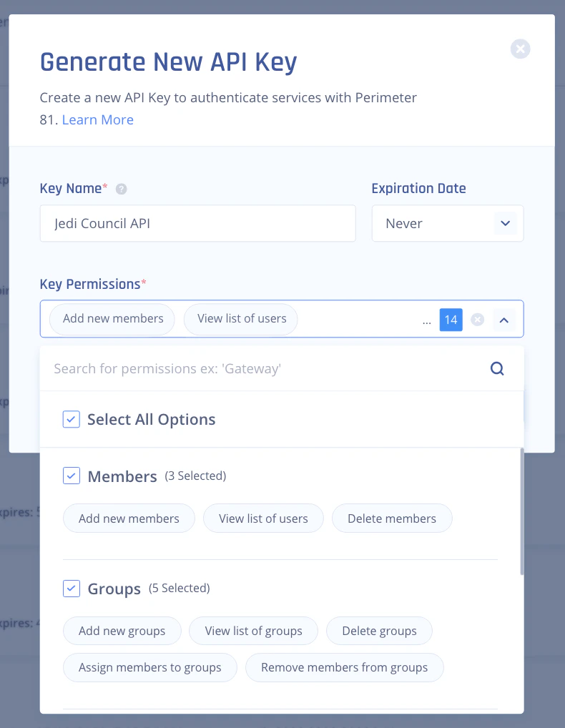Click the Key Name input field
This screenshot has height=728, width=565.
click(197, 223)
